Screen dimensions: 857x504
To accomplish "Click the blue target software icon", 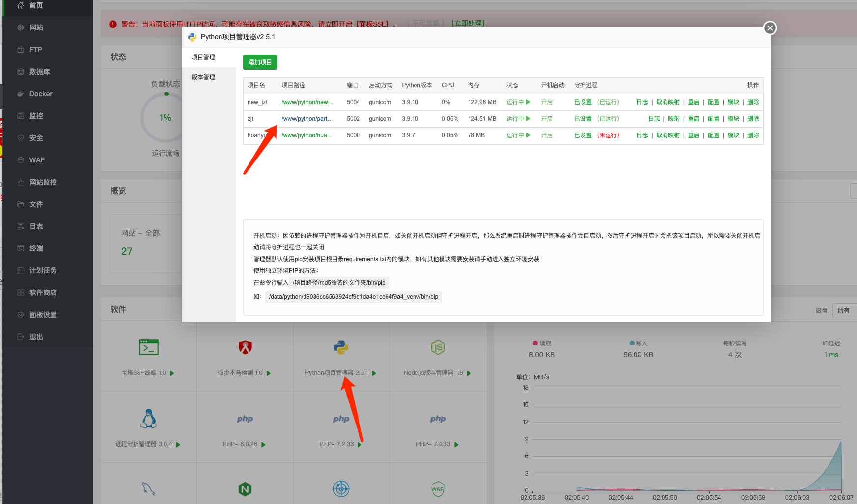I will point(341,489).
